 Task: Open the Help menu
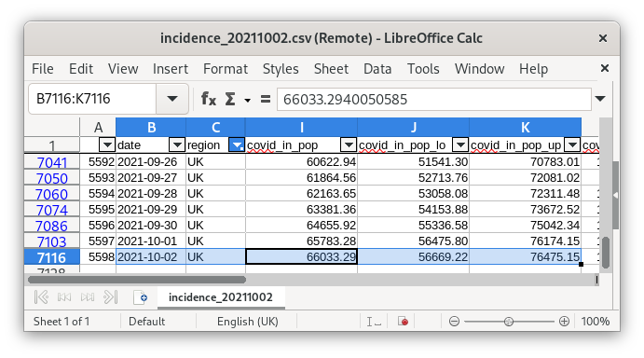533,69
